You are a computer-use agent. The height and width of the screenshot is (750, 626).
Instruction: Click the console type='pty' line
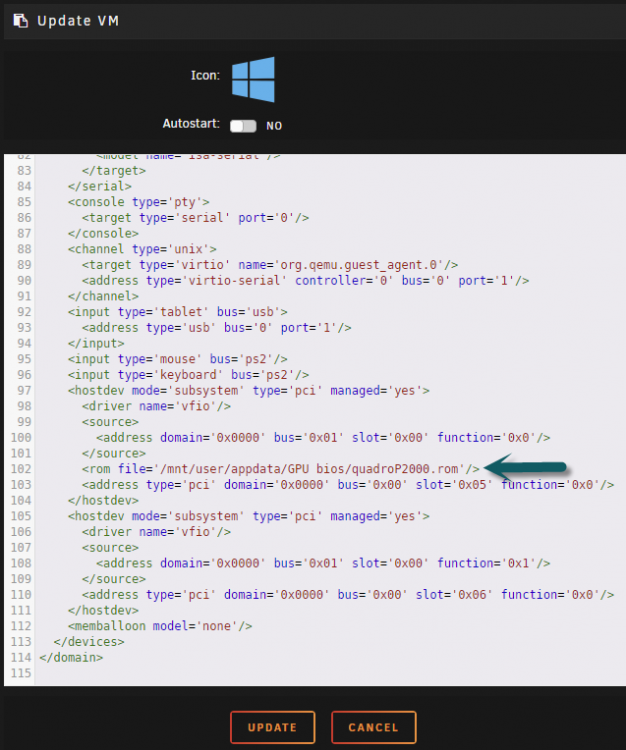point(138,202)
